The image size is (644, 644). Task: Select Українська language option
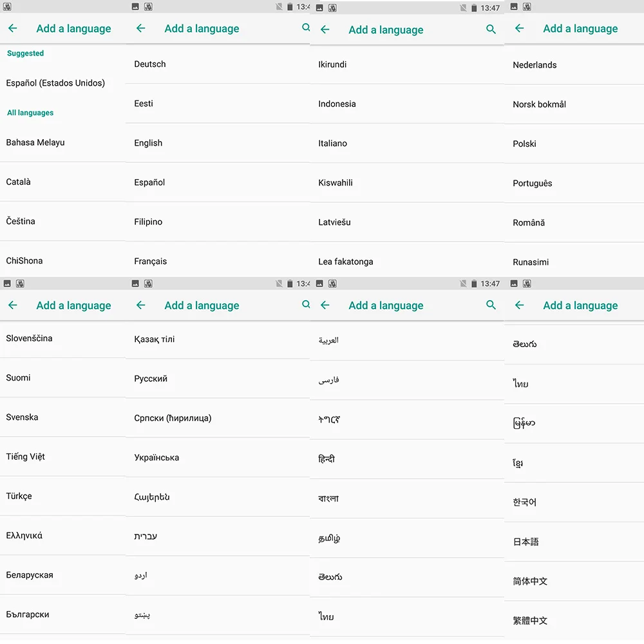tap(218, 457)
